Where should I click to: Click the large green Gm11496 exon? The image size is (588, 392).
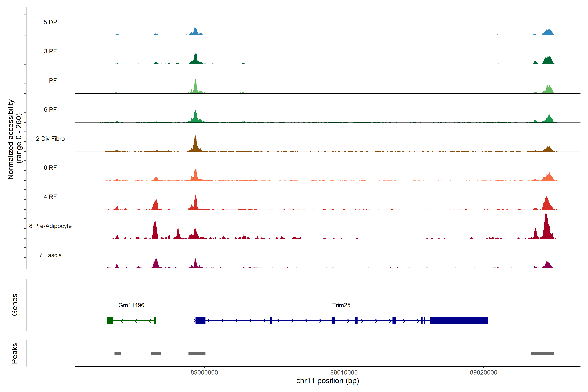pos(110,320)
